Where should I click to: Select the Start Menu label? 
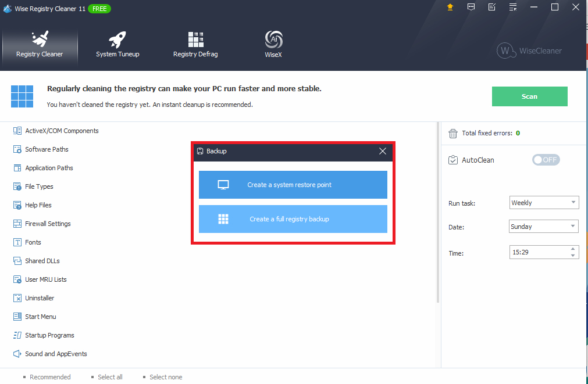tap(41, 317)
